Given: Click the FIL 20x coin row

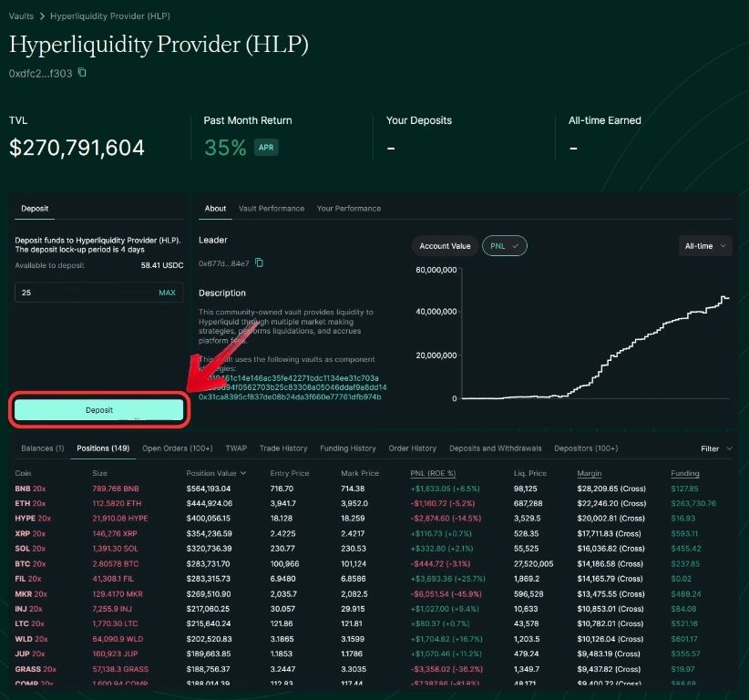Looking at the screenshot, I should click(x=27, y=579).
